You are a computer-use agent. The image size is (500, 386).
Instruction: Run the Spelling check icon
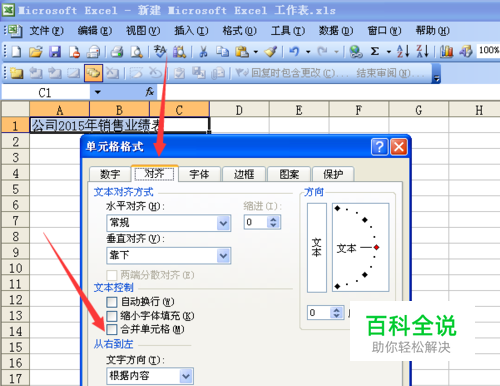160,52
